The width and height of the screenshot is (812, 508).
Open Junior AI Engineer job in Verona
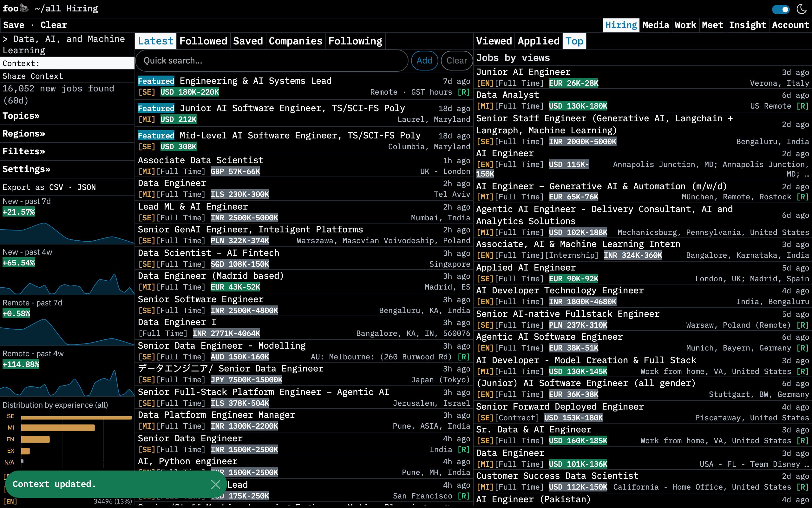pos(643,77)
